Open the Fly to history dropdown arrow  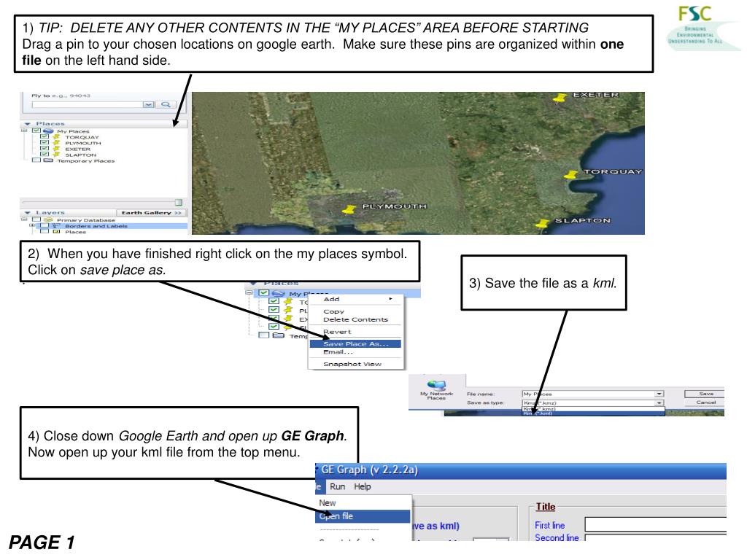click(x=149, y=104)
